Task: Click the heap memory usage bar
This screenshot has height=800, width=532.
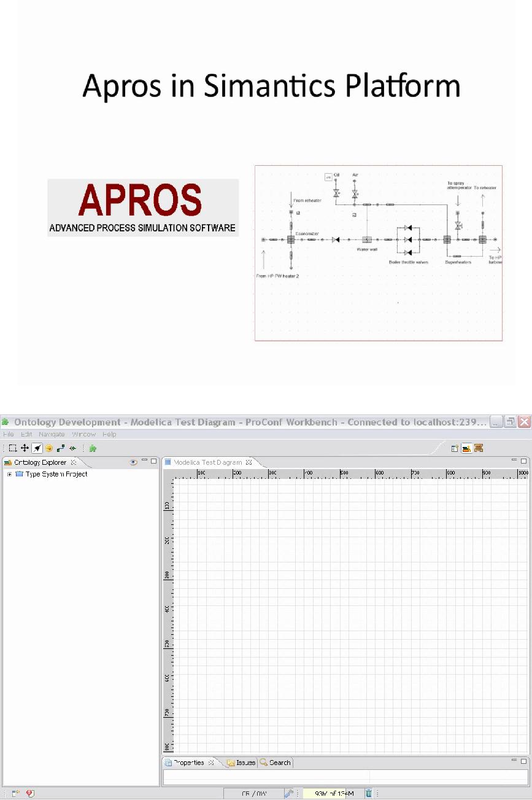Action: 333,793
